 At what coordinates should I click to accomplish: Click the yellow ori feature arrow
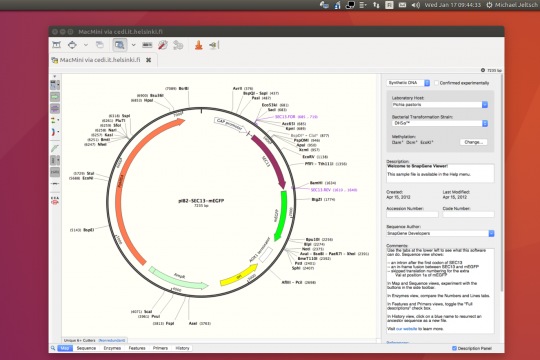tap(239, 276)
